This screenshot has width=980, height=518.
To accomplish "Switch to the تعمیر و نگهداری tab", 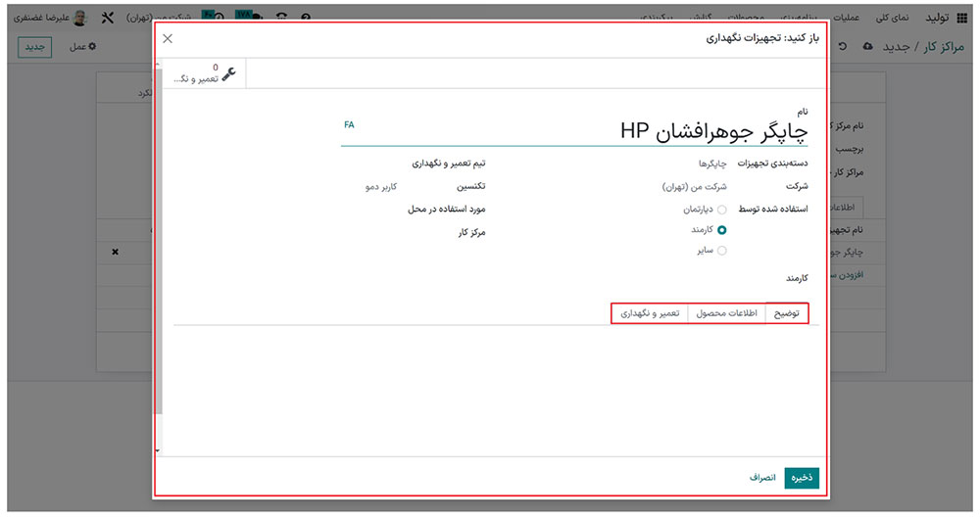I will tap(650, 313).
